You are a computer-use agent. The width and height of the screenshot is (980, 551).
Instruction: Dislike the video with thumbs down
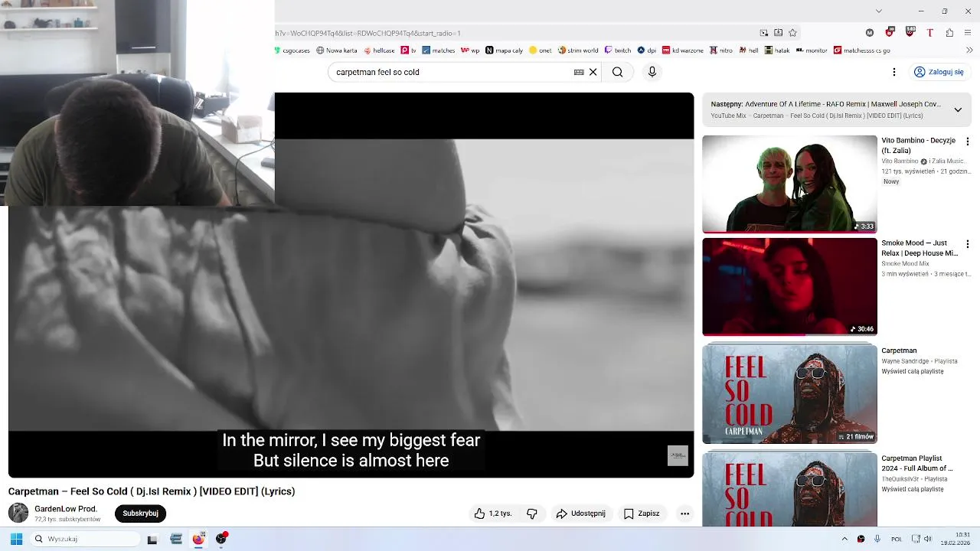coord(532,514)
